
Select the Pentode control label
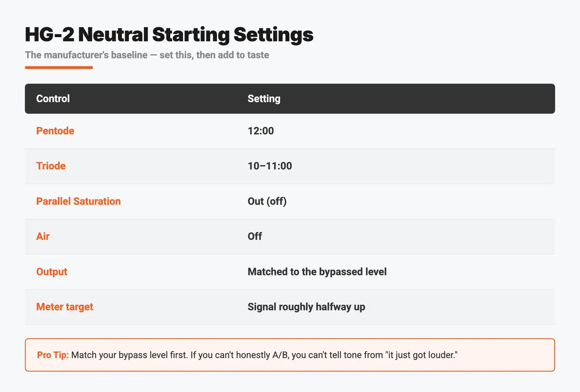click(x=55, y=131)
